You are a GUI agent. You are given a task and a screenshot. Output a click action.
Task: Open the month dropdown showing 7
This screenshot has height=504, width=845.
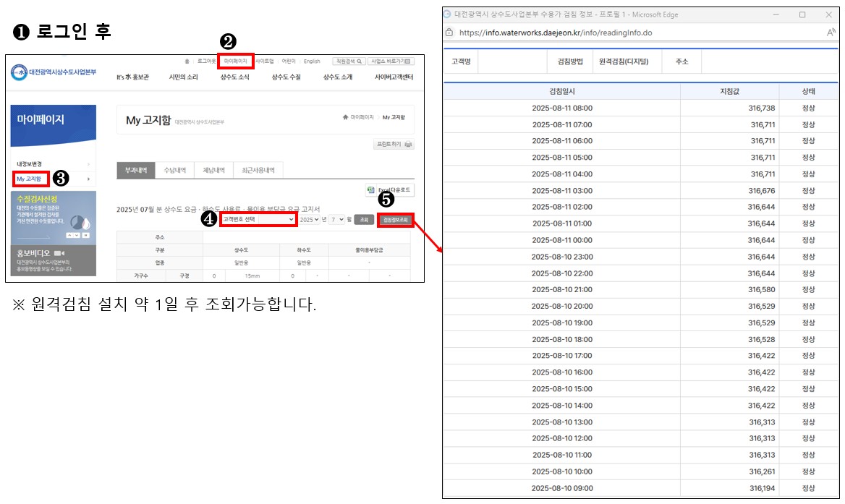pyautogui.click(x=336, y=219)
